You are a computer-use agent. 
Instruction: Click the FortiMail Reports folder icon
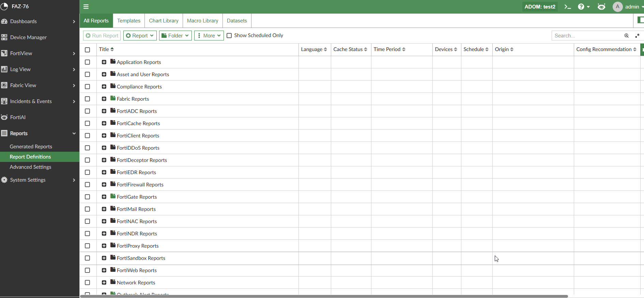(113, 208)
